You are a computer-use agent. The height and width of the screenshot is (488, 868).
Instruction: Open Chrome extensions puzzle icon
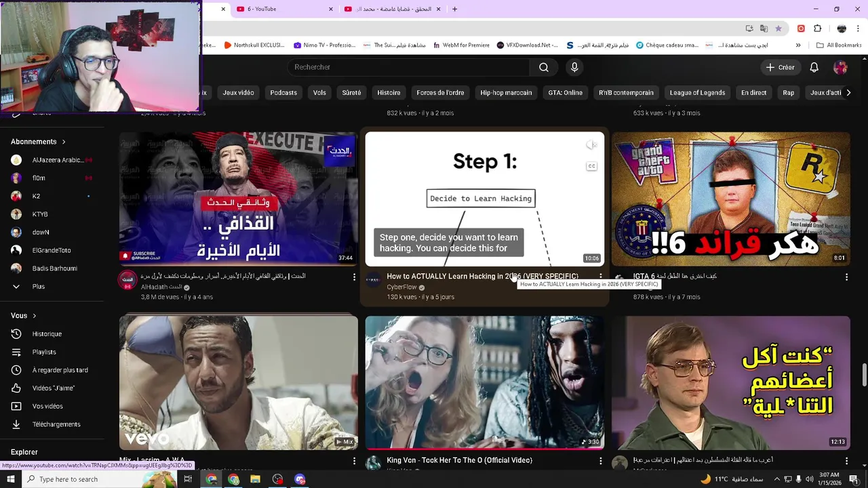point(817,28)
